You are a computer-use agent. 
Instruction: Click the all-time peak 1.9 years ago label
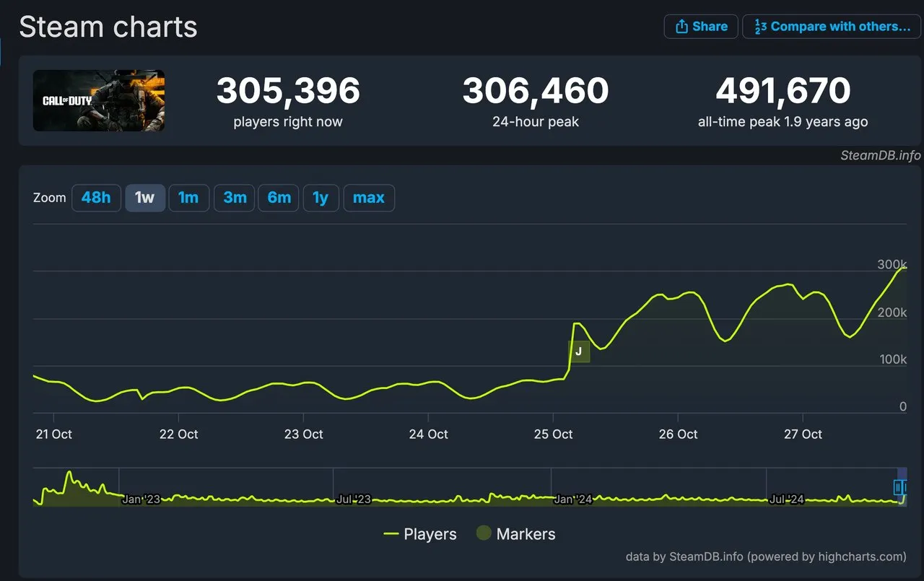[783, 122]
